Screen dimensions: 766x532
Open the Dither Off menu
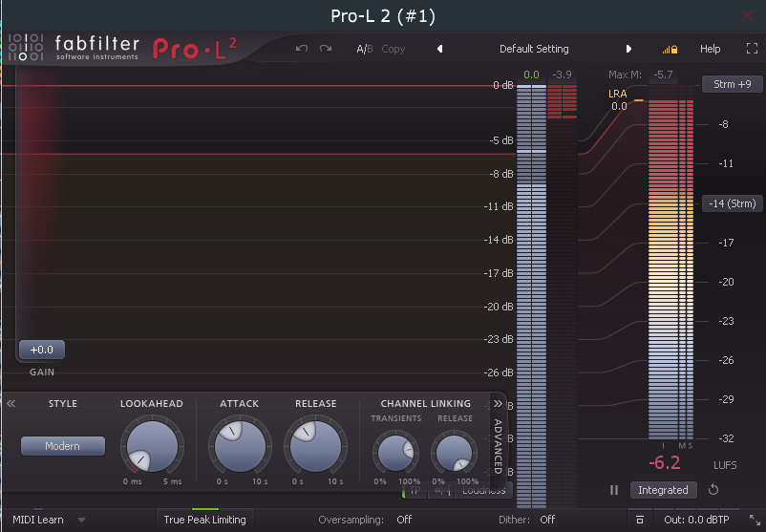tap(547, 520)
